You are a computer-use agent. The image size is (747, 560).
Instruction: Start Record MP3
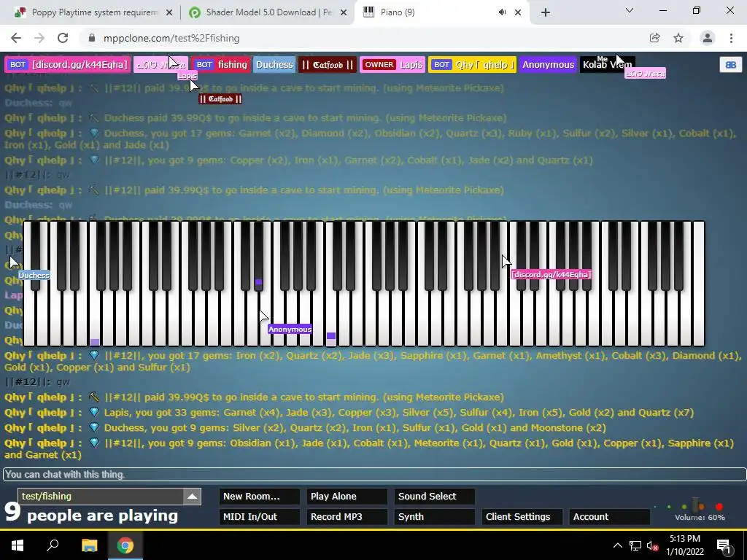347,517
